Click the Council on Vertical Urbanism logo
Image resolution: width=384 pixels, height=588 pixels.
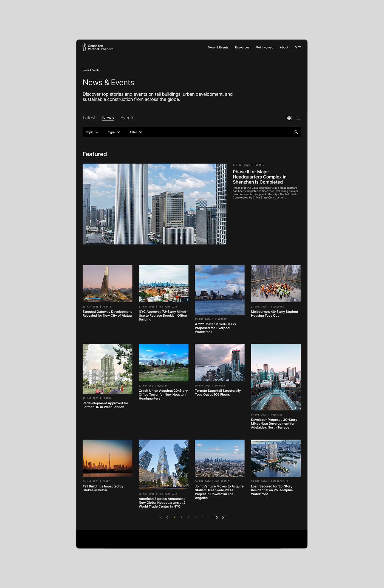pos(98,48)
